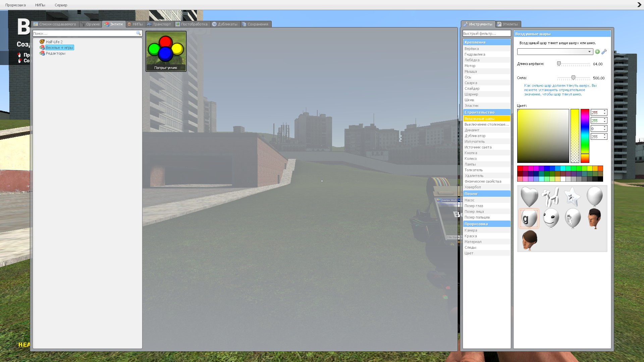
Task: Increase the blue value with its up arrow
Action: (x=605, y=127)
